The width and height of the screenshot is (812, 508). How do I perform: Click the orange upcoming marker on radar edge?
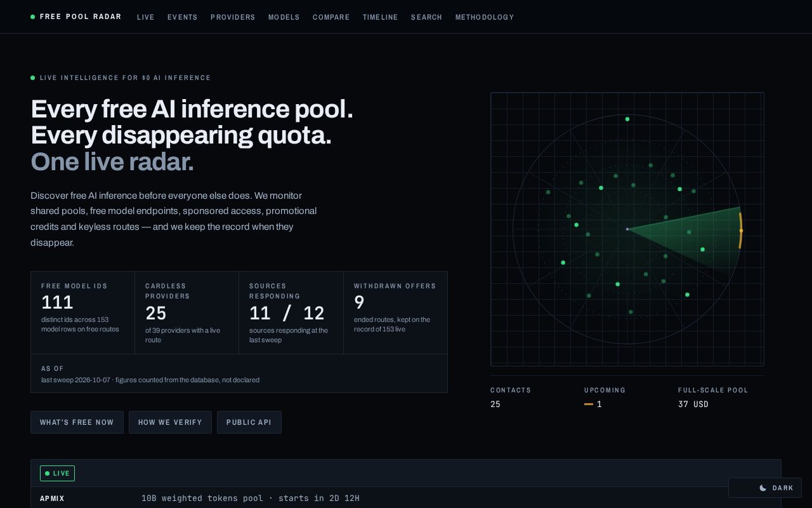coord(740,231)
